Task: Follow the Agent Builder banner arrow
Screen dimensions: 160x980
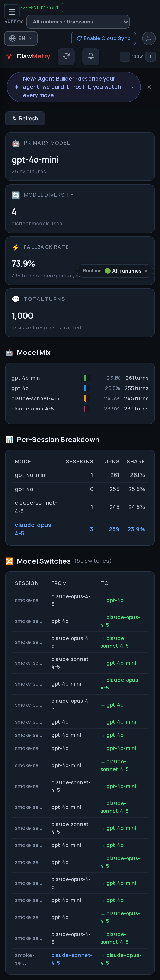Action: point(131,87)
